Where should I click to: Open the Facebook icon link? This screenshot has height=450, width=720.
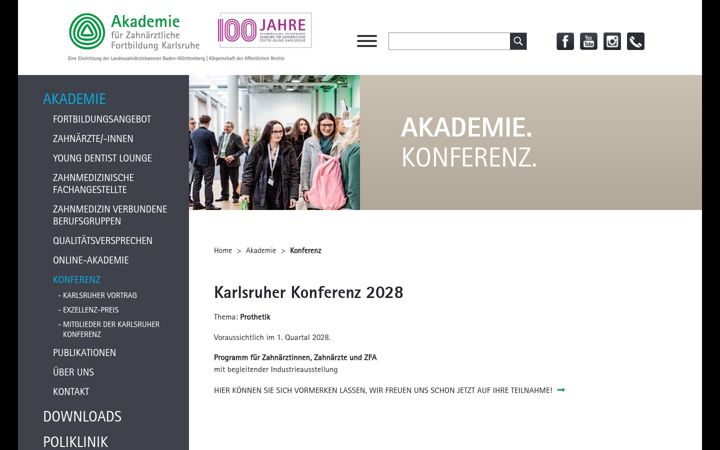(565, 41)
